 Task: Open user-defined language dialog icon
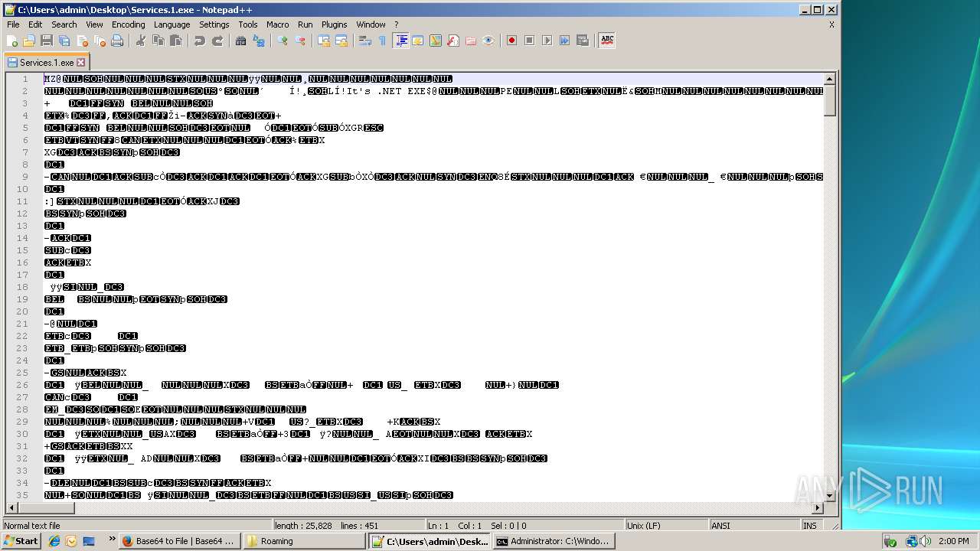click(418, 41)
